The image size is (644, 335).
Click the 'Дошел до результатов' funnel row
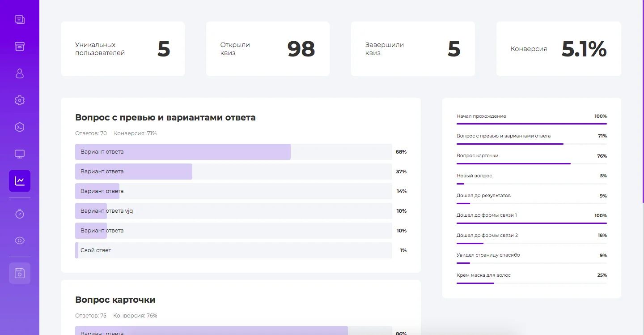coord(532,198)
